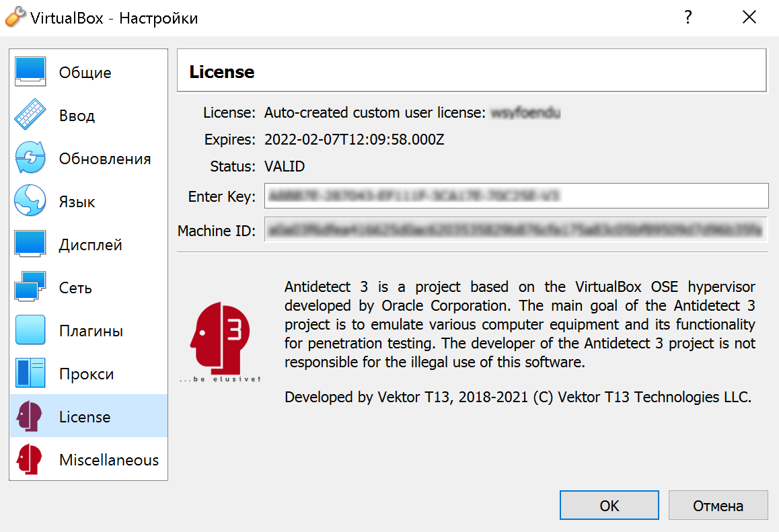Click the panel icon for Прокси
779x532 pixels.
pos(30,373)
